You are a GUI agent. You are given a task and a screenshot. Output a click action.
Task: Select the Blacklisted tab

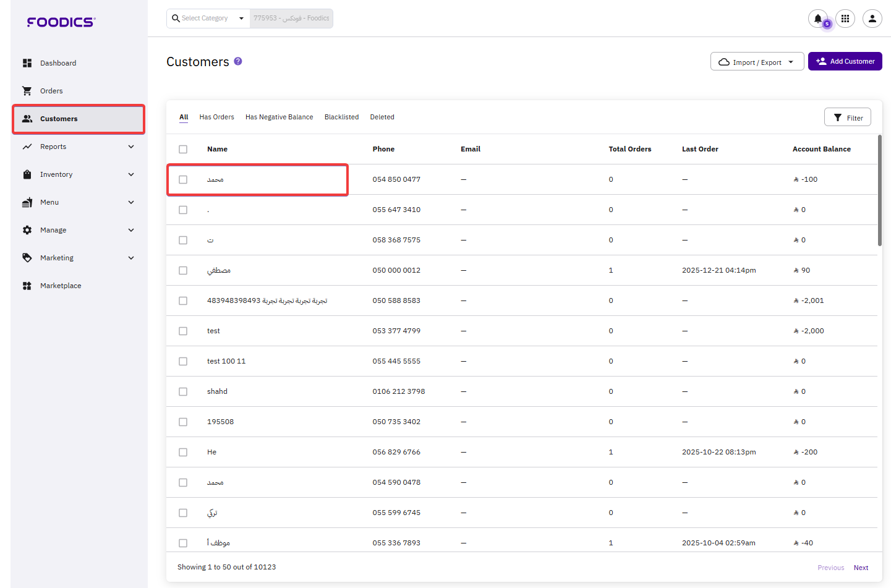click(341, 117)
